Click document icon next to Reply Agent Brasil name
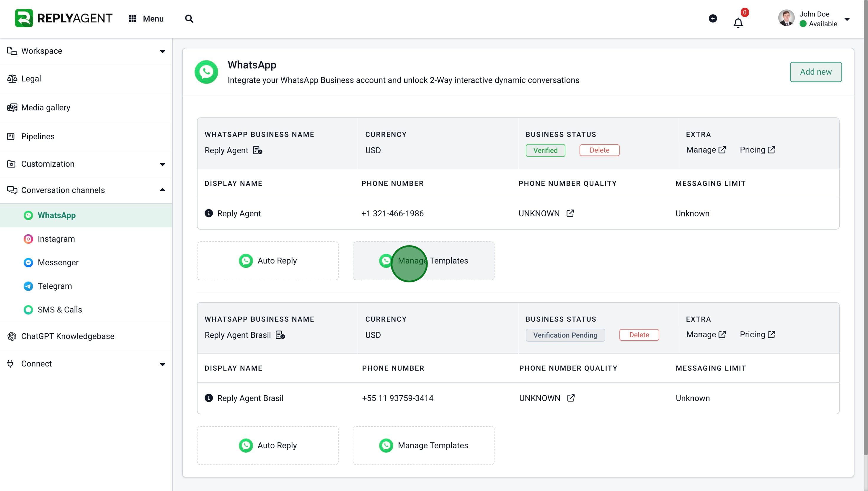 pos(280,335)
